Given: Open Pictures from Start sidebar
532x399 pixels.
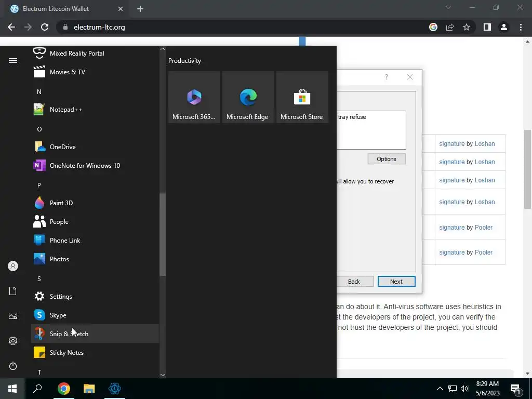Looking at the screenshot, I should click(13, 316).
